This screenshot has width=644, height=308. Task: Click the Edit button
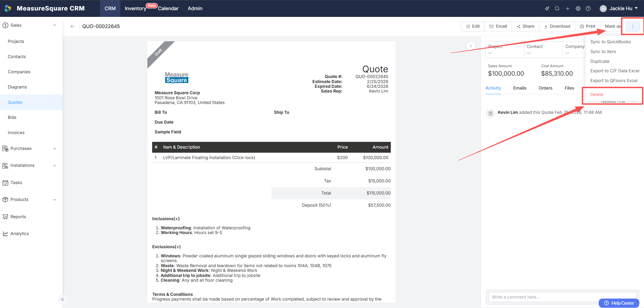[473, 26]
